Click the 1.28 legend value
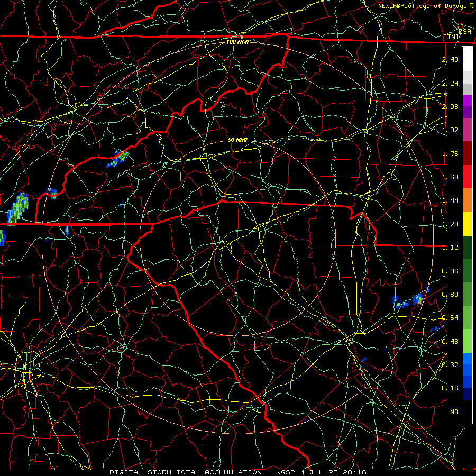The height and width of the screenshot is (476, 476). (x=450, y=224)
